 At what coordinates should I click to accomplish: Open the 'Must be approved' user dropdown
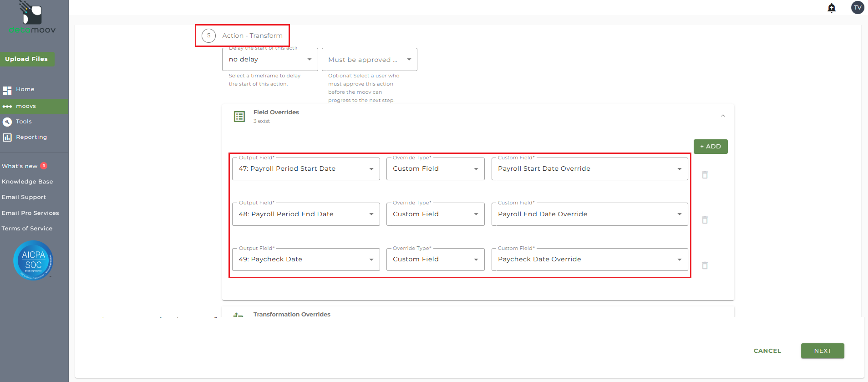369,60
